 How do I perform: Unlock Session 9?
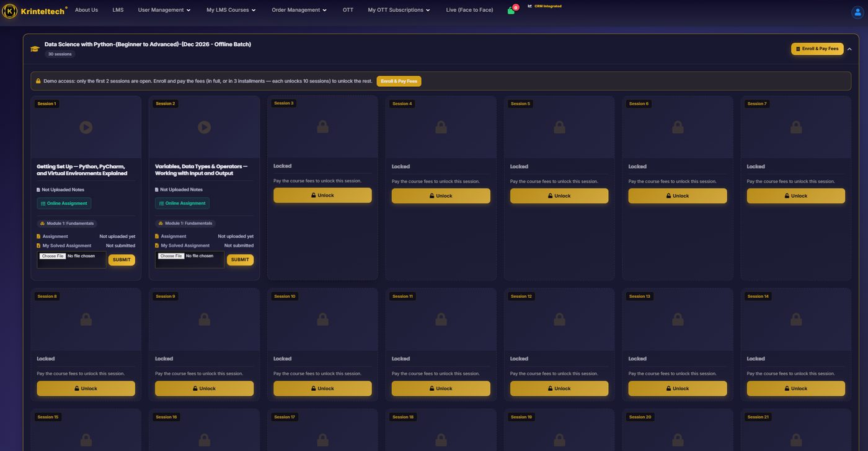(204, 388)
